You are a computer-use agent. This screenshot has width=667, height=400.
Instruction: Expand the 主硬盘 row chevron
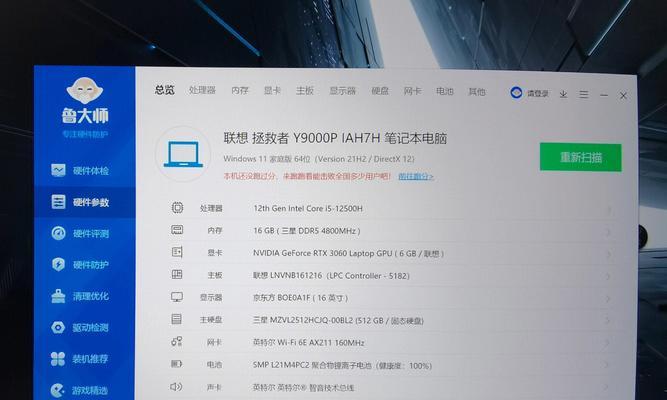click(x=606, y=321)
